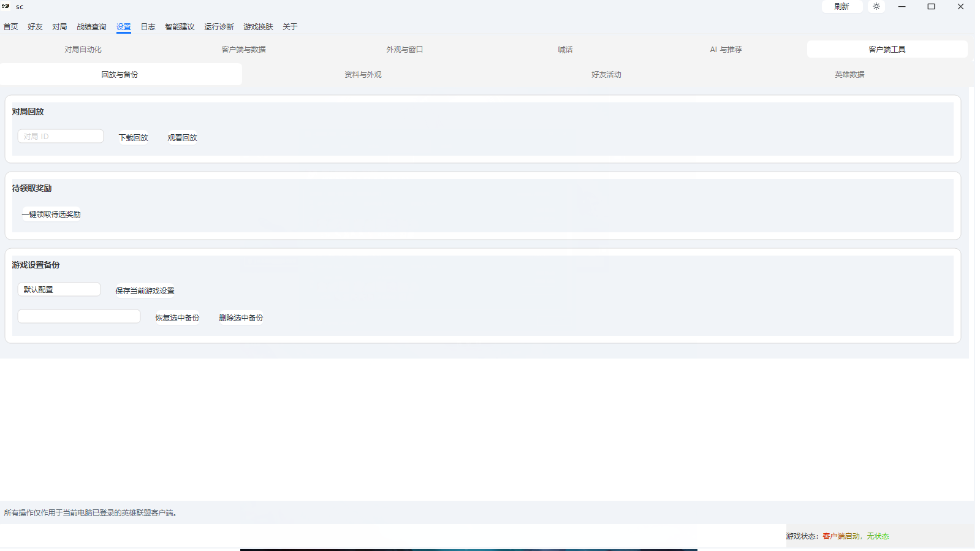Click 恢复选中备份

pos(177,318)
